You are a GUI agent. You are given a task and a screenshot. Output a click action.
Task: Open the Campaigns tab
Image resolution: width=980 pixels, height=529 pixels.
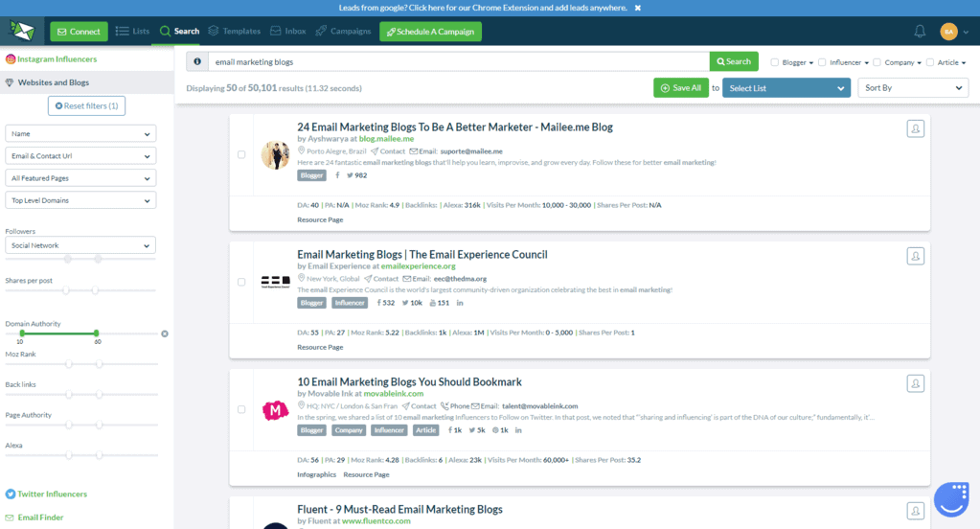point(343,32)
